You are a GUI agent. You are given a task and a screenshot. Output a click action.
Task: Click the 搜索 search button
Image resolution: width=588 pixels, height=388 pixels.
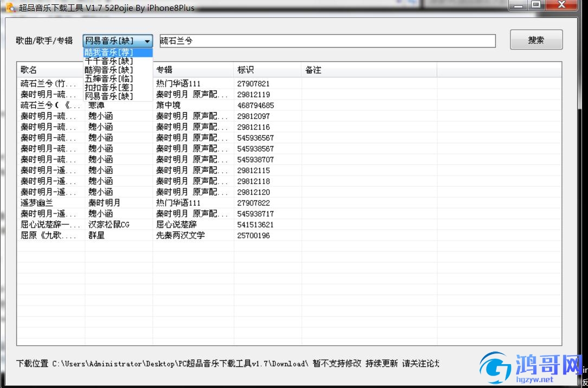[x=537, y=40]
